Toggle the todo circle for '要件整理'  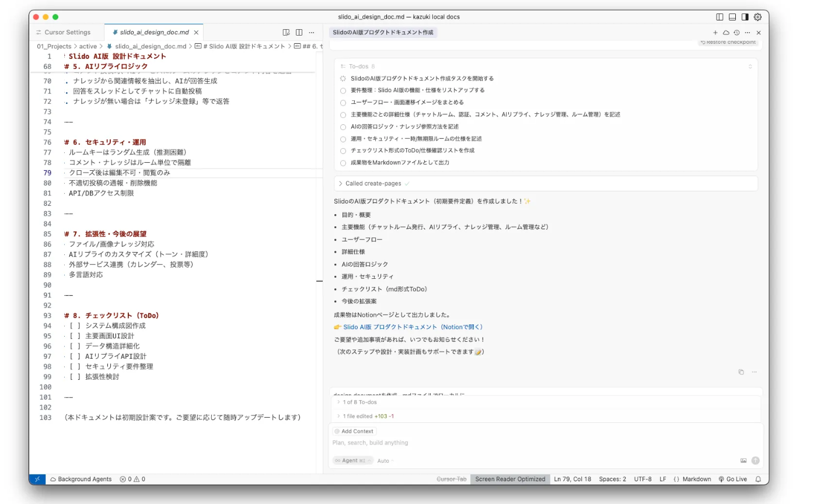[x=343, y=90]
